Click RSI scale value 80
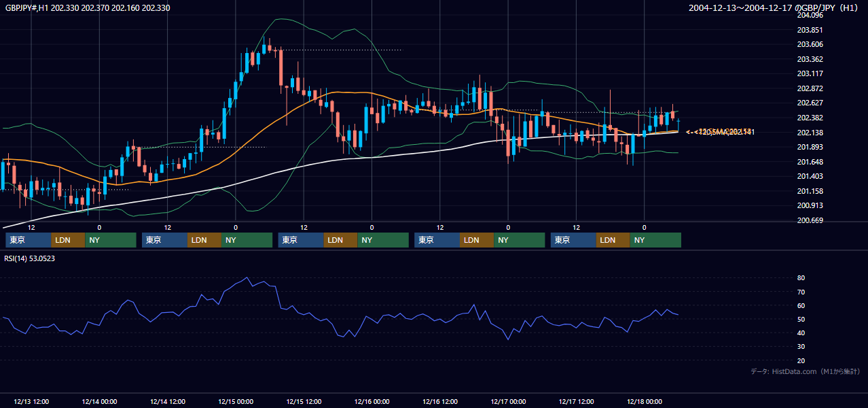 click(801, 278)
